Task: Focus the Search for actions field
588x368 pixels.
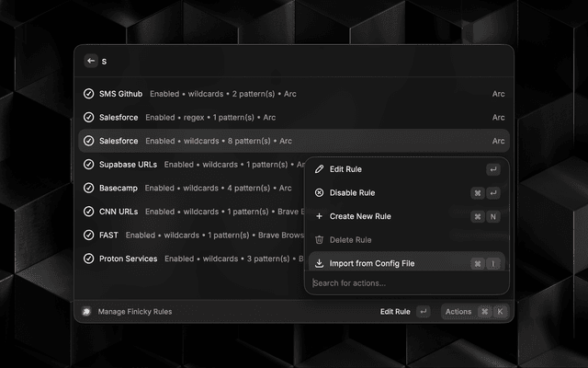Action: click(x=407, y=283)
